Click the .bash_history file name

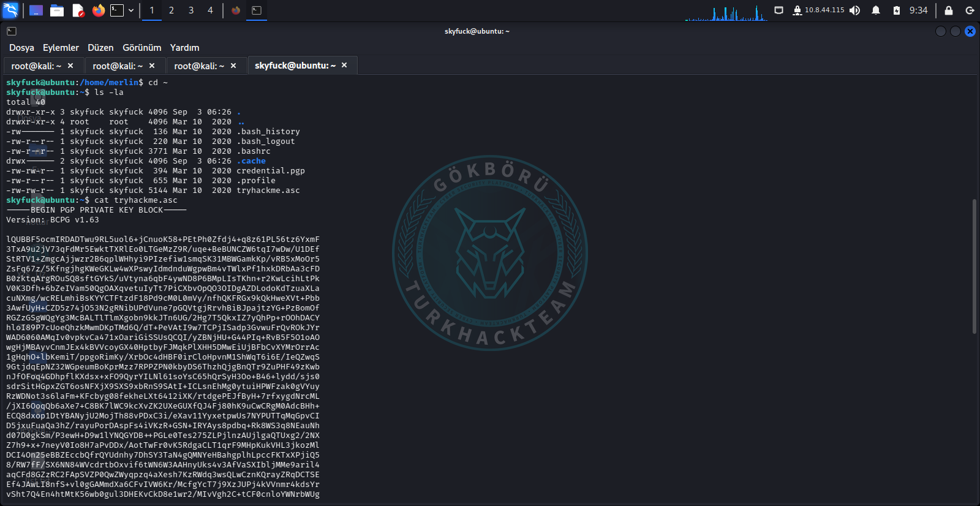click(x=268, y=132)
